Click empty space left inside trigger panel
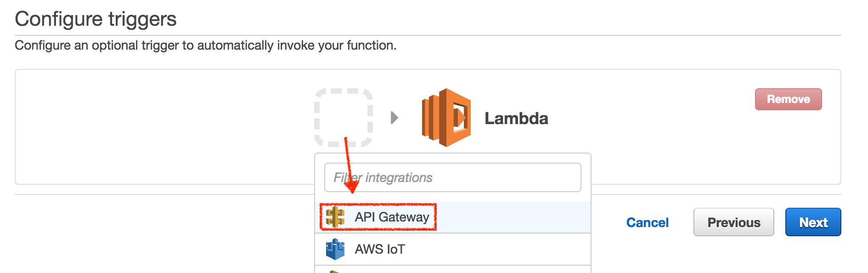 pyautogui.click(x=161, y=126)
